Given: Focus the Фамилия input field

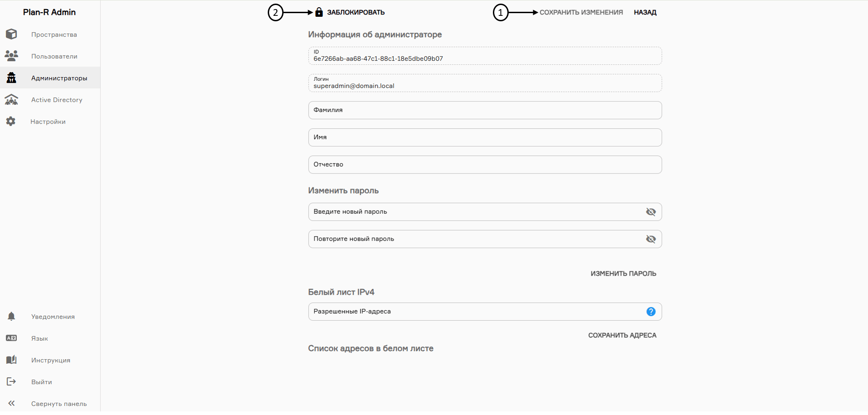Looking at the screenshot, I should coord(485,110).
